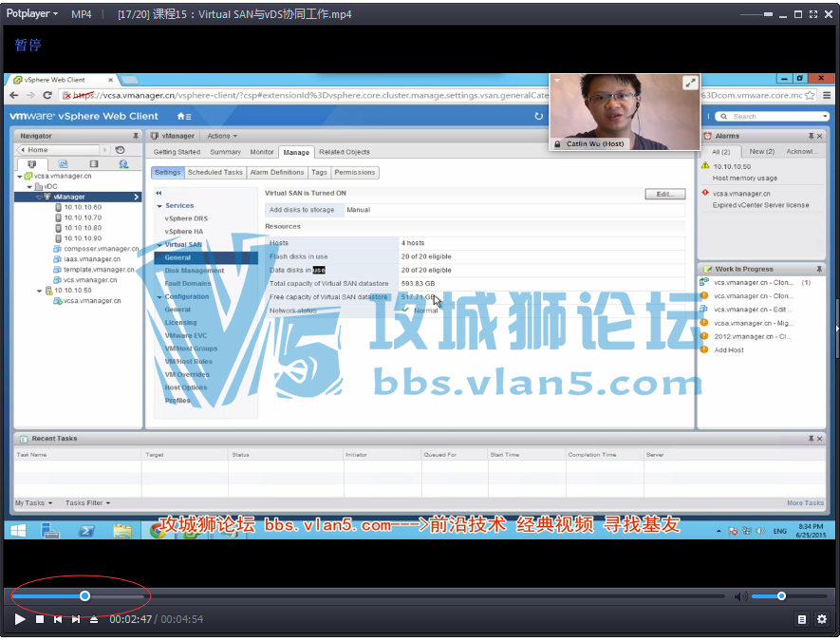Image resolution: width=840 pixels, height=641 pixels.
Task: Show New (2) alarms tab
Action: point(762,152)
